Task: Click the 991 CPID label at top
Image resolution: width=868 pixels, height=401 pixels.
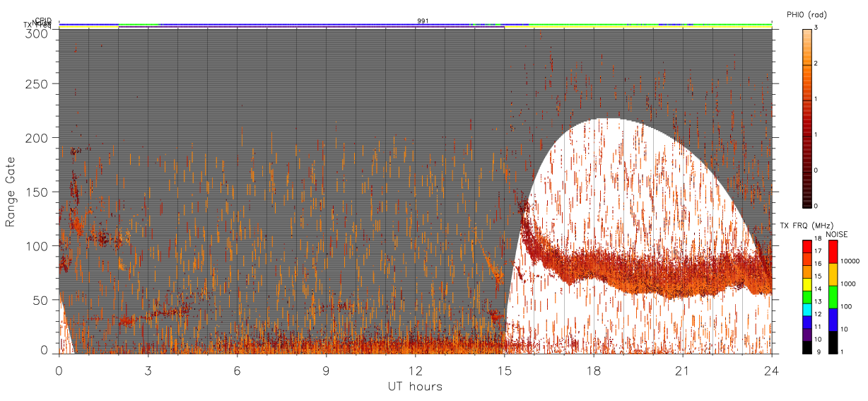Action: [x=423, y=21]
